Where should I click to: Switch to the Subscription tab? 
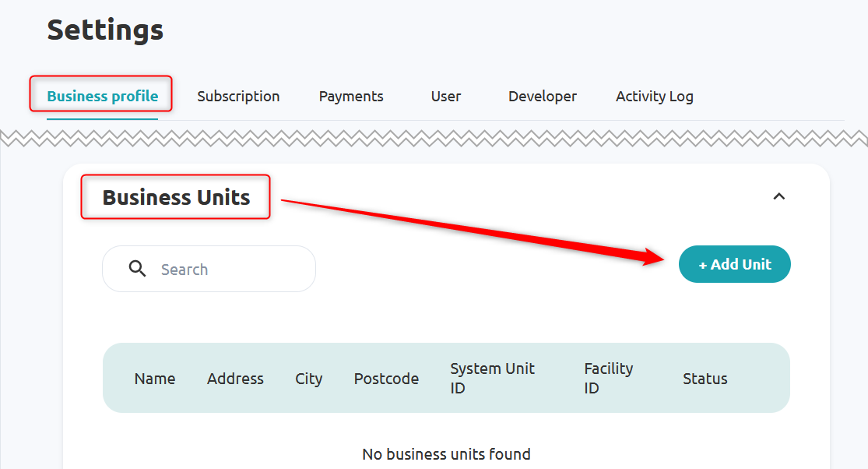(238, 97)
